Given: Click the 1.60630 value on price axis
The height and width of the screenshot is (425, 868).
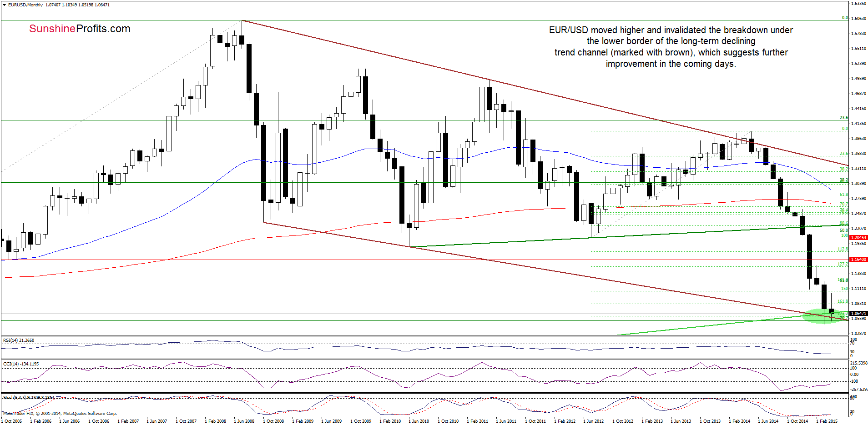Looking at the screenshot, I should (858, 19).
